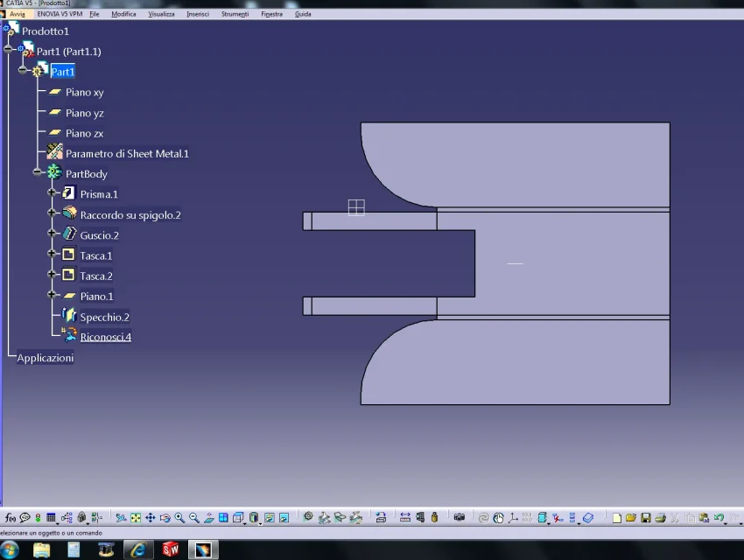
Task: Open the arrow next to Design Table
Action: click(x=58, y=523)
